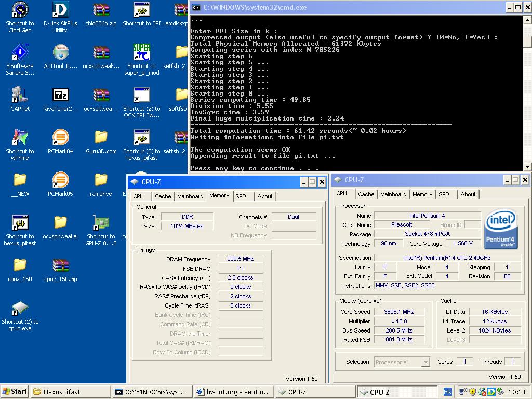This screenshot has height=399, width=532.
Task: Launch the PCMark05 desktop icon
Action: pyautogui.click(x=60, y=180)
